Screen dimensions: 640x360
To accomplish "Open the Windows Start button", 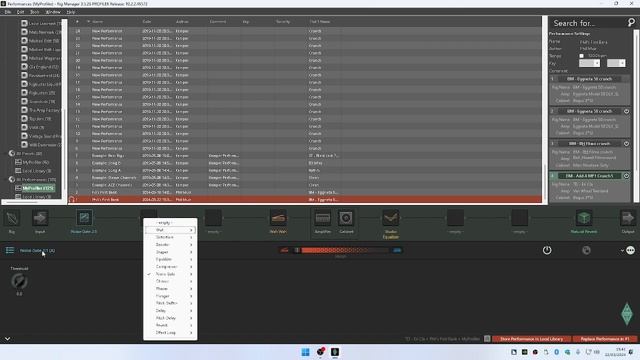I will [x=305, y=352].
